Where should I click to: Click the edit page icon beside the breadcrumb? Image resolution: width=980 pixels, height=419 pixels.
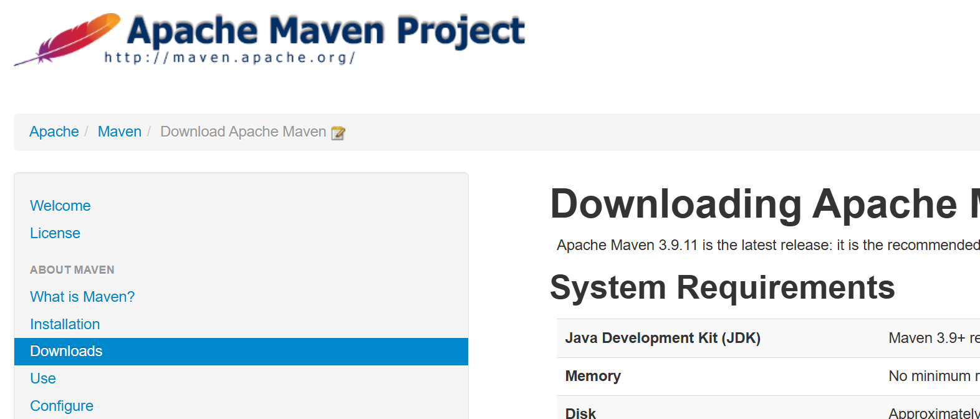(338, 133)
